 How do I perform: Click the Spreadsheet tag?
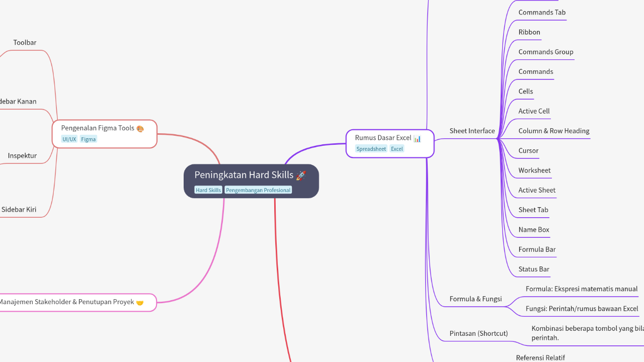coord(371,149)
